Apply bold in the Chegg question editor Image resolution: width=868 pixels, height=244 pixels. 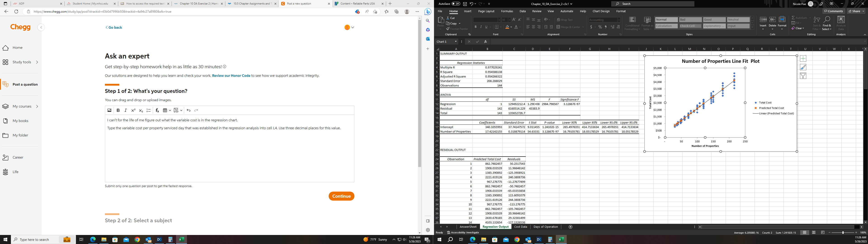click(118, 110)
